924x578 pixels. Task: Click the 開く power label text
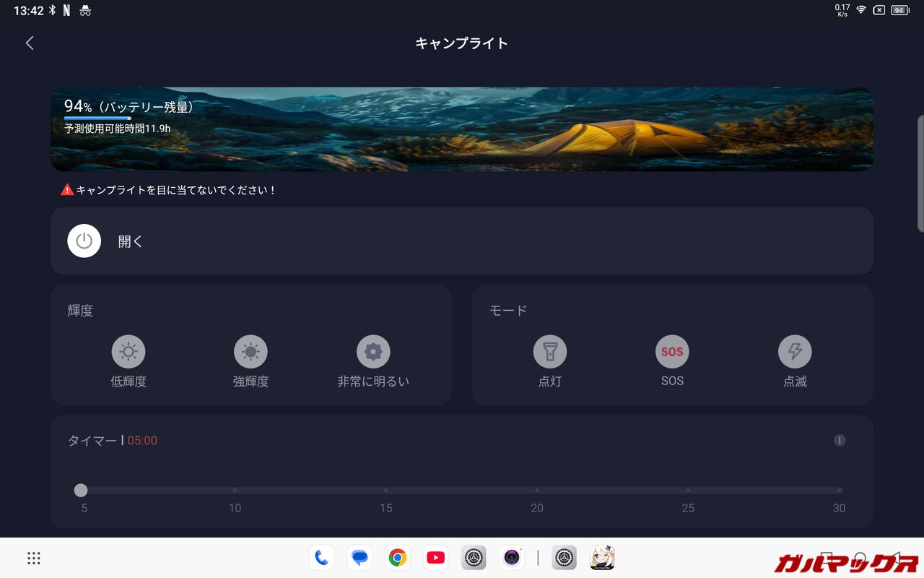[x=131, y=241]
